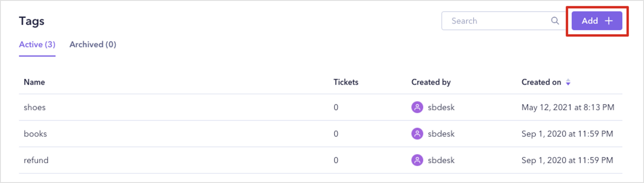Click sbdesk avatar in books row
Viewport: 644px width, 183px height.
[417, 134]
